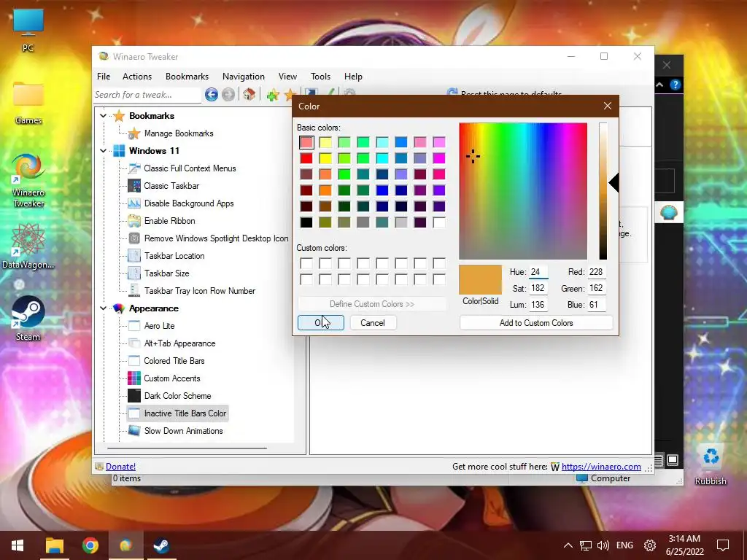Open the Manage Bookmarks star icon
Image resolution: width=747 pixels, height=560 pixels.
point(134,133)
